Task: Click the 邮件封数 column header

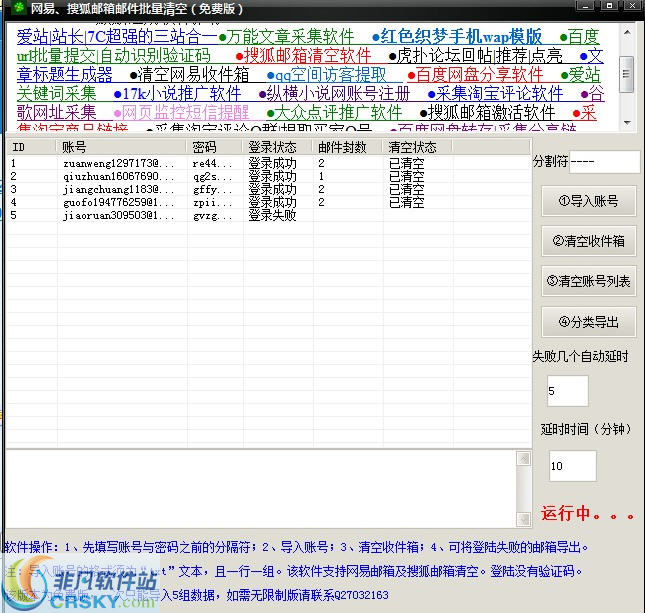Action: (x=348, y=147)
